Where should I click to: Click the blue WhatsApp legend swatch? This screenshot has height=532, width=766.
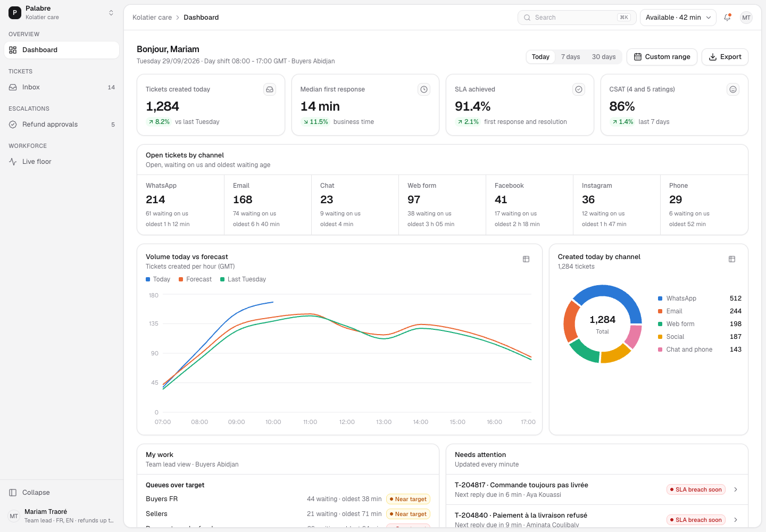click(x=660, y=298)
